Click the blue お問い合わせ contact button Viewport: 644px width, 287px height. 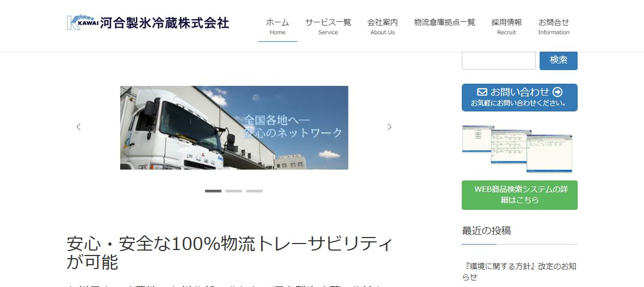(x=519, y=97)
